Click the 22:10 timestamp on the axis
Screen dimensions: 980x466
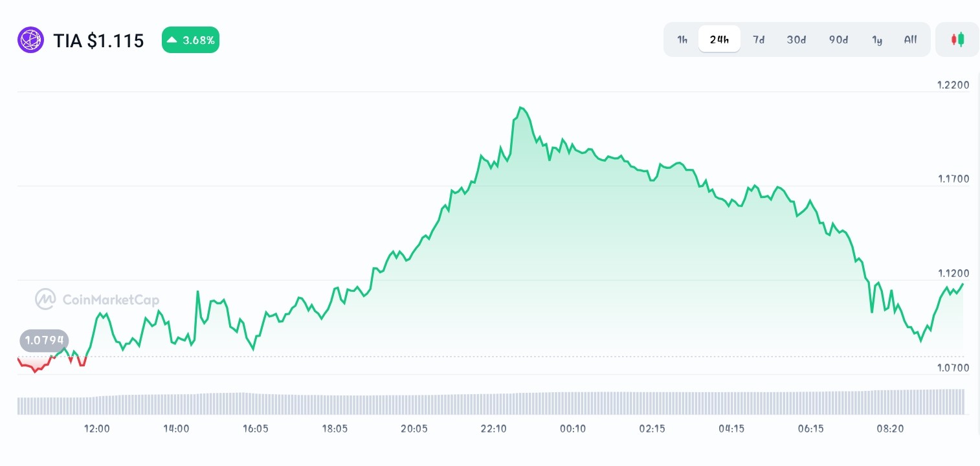[494, 428]
